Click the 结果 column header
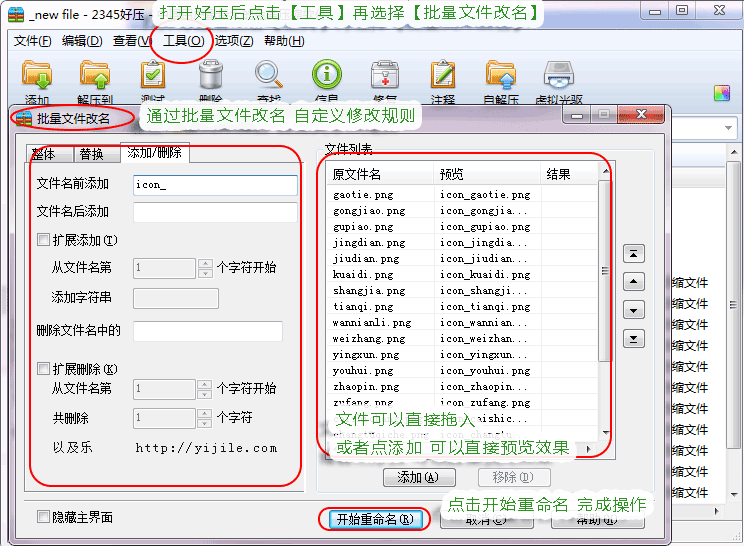The image size is (744, 546). pyautogui.click(x=569, y=174)
